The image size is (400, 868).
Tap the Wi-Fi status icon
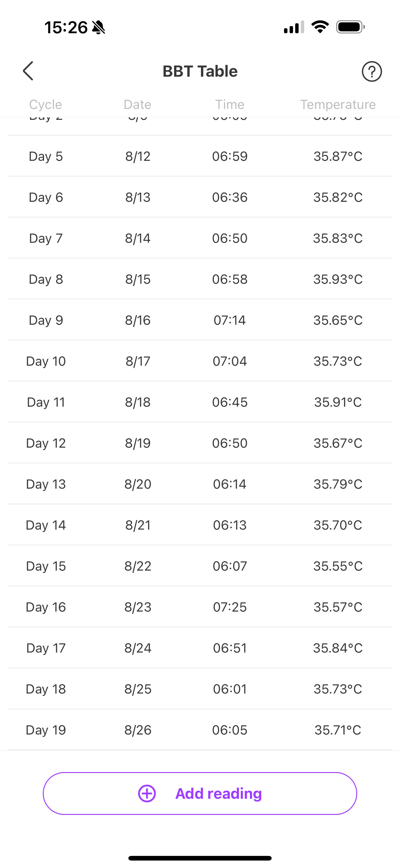(320, 27)
